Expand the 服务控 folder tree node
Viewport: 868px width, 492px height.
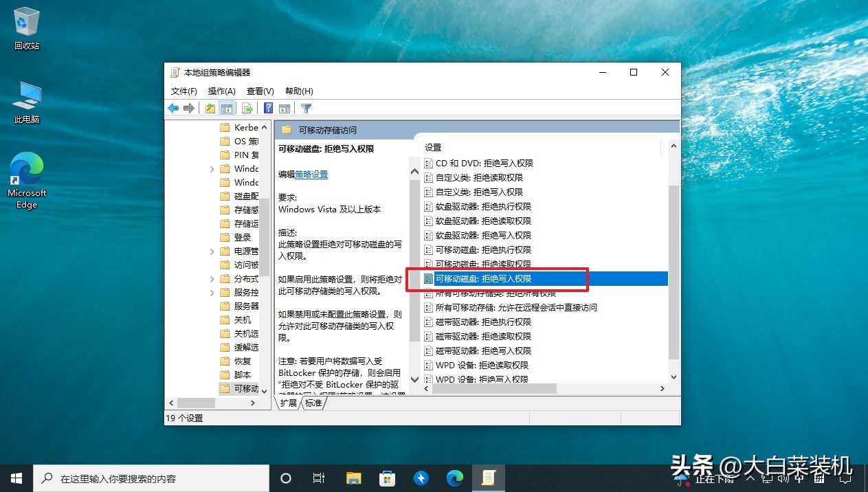[x=212, y=293]
